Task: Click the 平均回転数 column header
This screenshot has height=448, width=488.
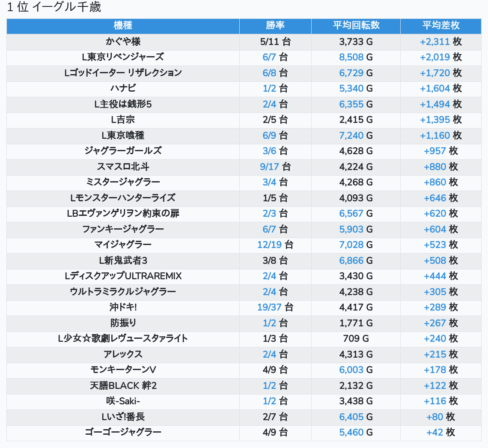Action: click(356, 26)
